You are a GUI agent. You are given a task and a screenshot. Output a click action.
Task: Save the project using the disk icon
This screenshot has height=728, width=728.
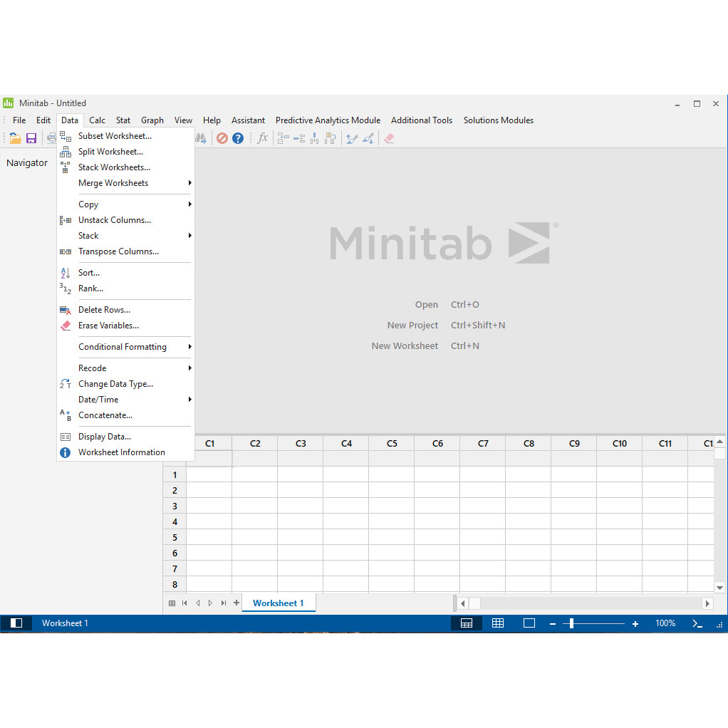[31, 138]
